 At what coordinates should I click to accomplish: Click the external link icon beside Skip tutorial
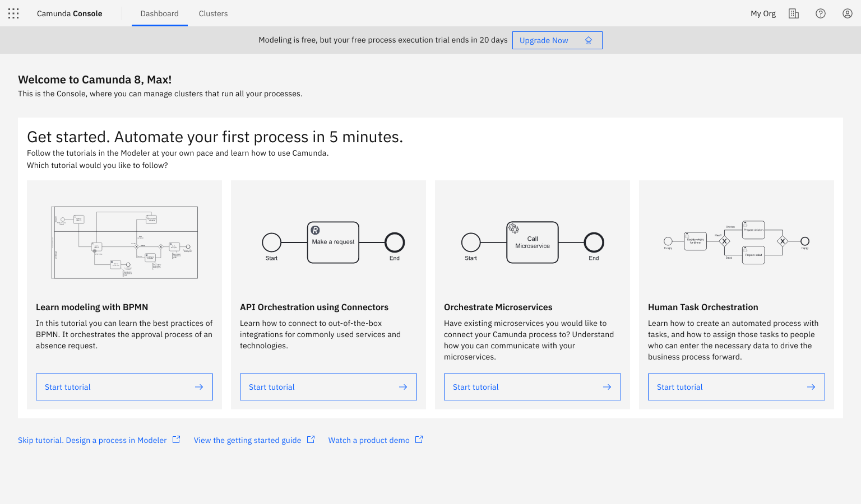[177, 440]
